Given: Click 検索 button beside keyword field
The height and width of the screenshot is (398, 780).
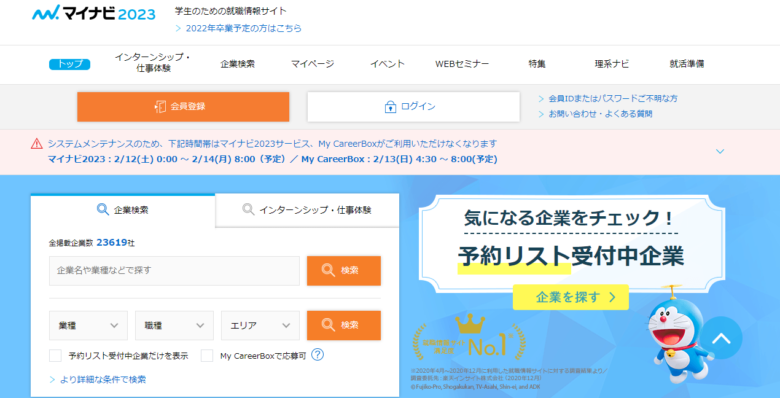Looking at the screenshot, I should click(344, 271).
